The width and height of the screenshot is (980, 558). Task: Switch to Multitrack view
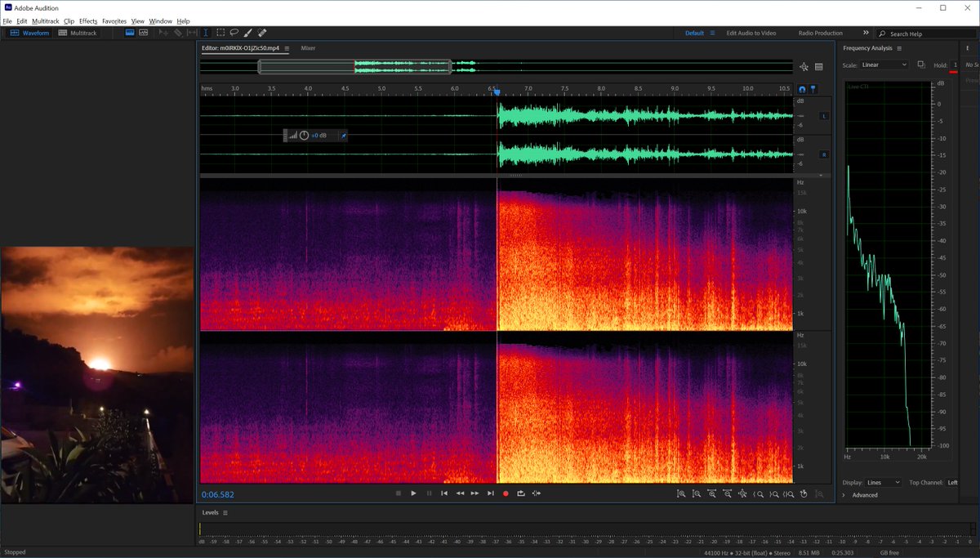78,33
